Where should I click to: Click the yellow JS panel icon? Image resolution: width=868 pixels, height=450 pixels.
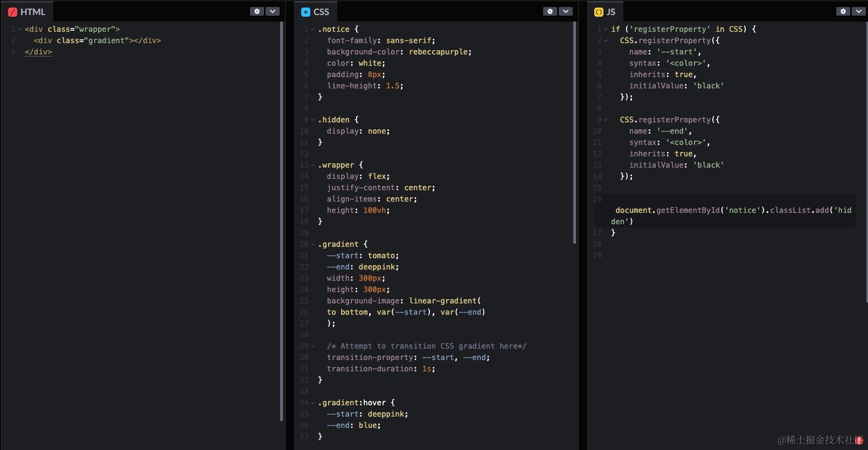point(599,12)
